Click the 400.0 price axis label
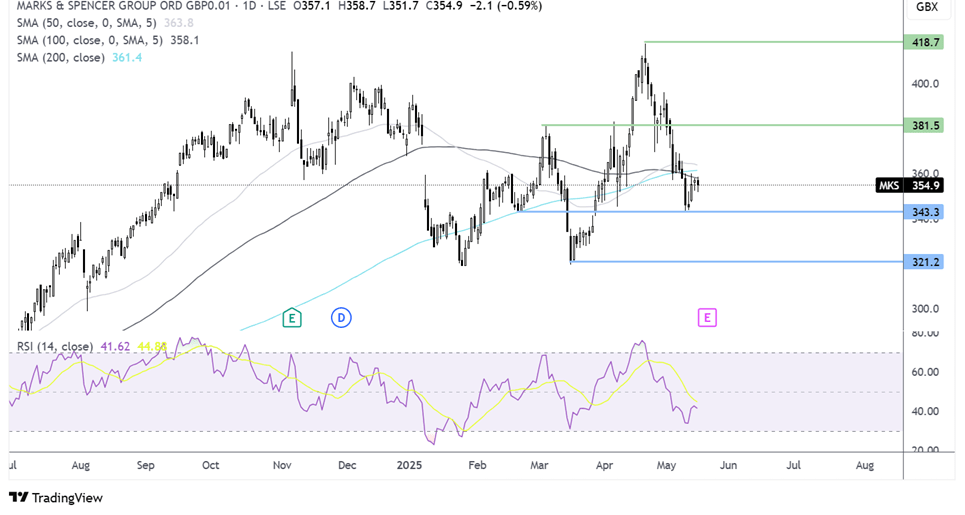Image resolution: width=965 pixels, height=515 pixels. (x=924, y=84)
